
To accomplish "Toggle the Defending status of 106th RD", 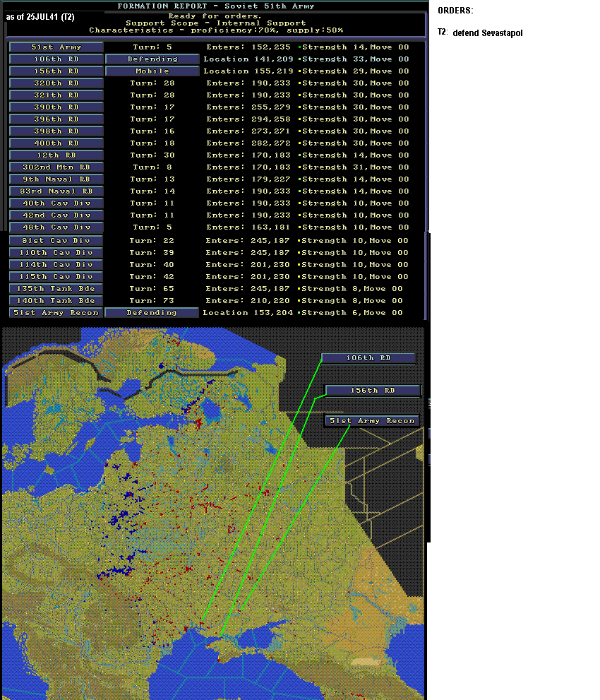I will point(152,59).
